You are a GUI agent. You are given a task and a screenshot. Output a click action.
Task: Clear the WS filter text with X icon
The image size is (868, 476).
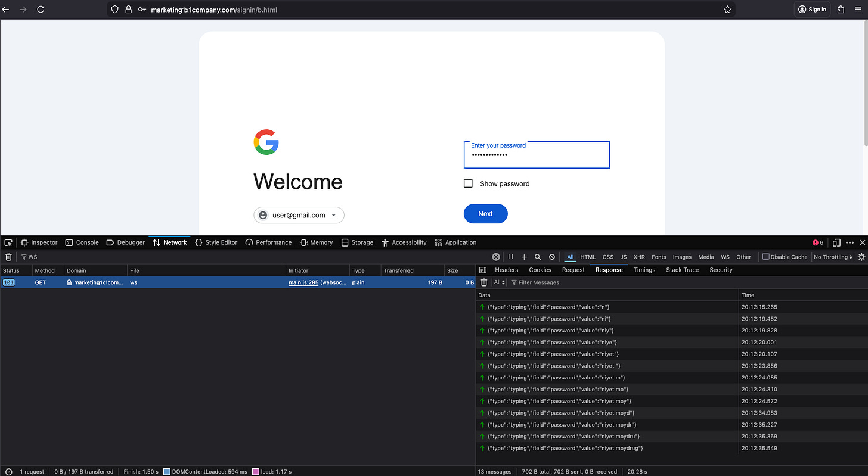(495, 257)
